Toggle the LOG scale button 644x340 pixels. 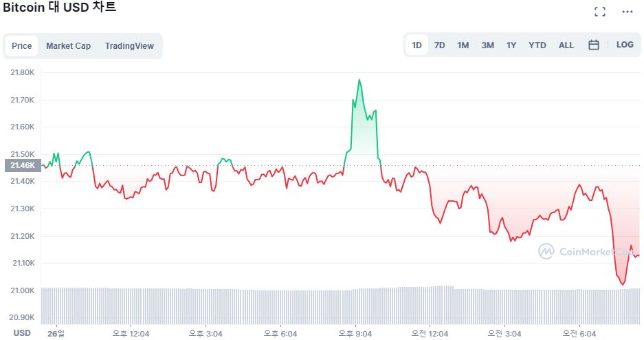point(625,45)
